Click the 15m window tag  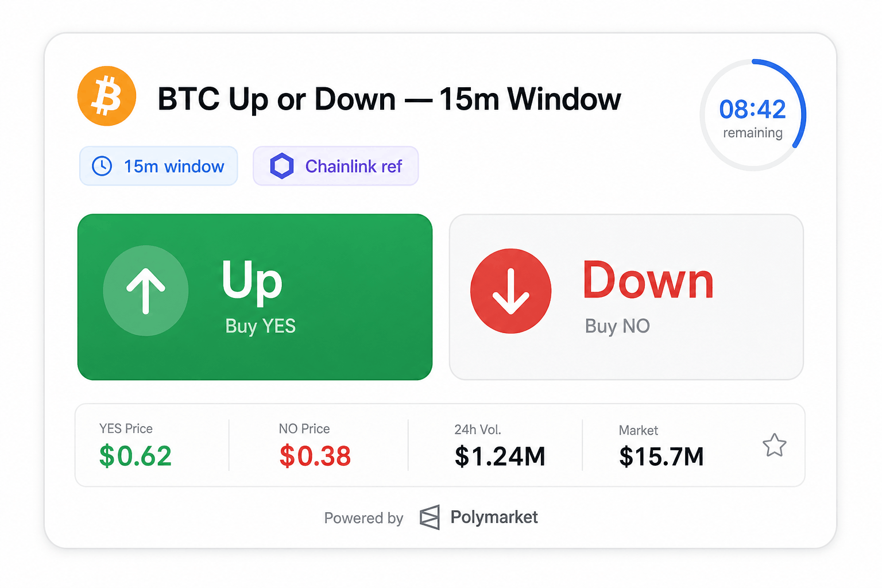pyautogui.click(x=158, y=166)
